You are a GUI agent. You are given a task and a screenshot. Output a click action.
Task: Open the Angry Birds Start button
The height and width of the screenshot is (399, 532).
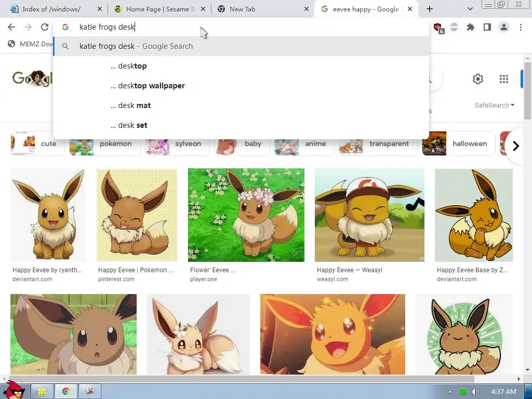coord(14,391)
